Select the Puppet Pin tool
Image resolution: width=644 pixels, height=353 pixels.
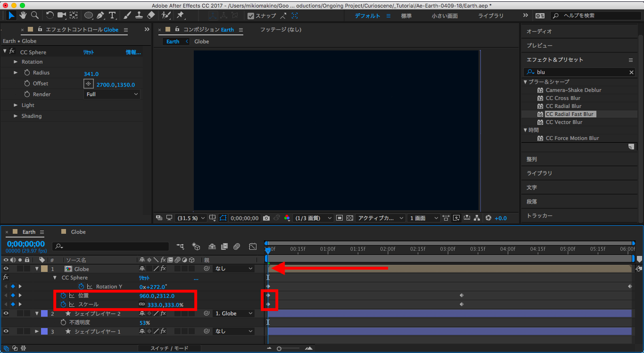click(x=180, y=15)
